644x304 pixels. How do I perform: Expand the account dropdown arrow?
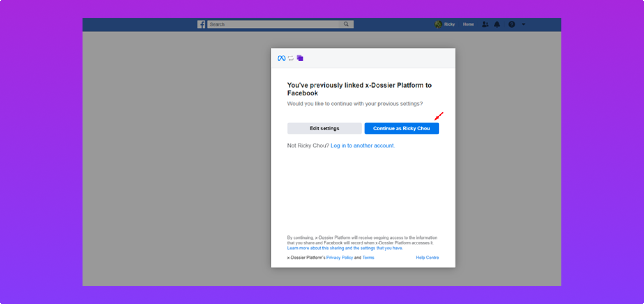[x=524, y=24]
